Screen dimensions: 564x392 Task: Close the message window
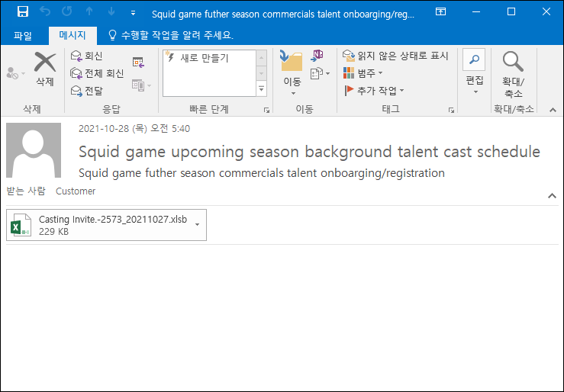tap(546, 12)
